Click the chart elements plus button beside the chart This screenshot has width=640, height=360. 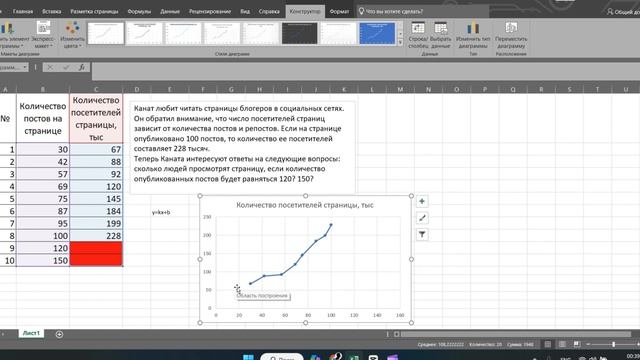click(422, 201)
